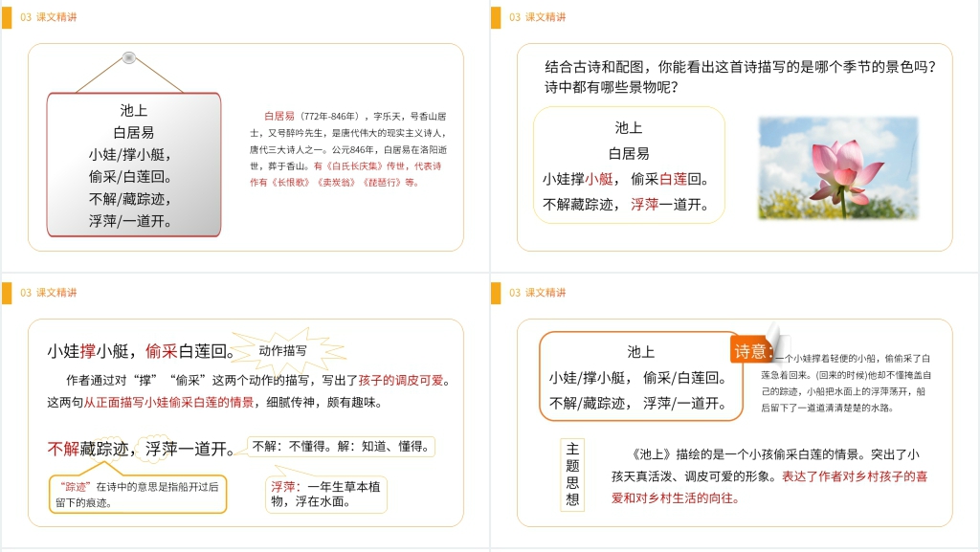Screen dimensions: 980x552
Task: Select the poem box beside the lotus photo
Action: point(628,166)
